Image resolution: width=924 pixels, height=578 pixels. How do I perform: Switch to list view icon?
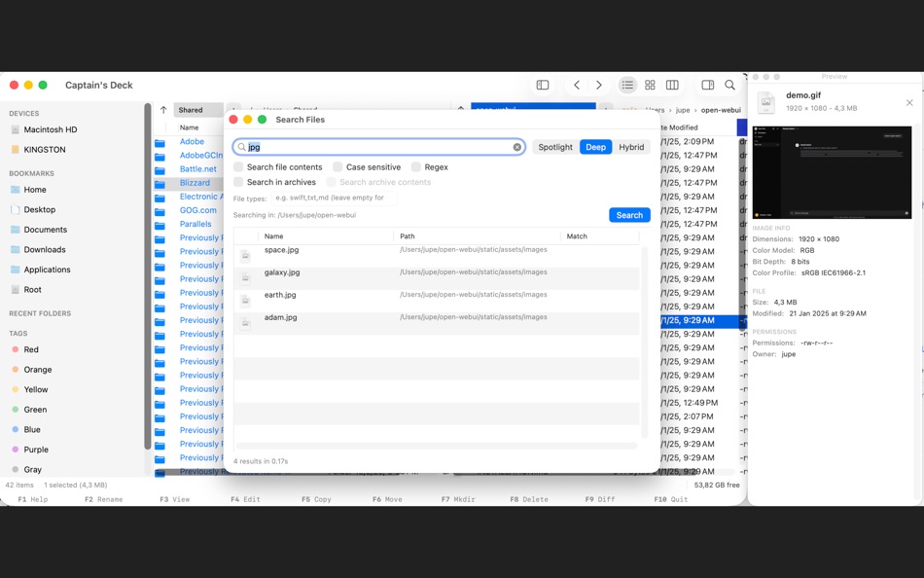[627, 85]
